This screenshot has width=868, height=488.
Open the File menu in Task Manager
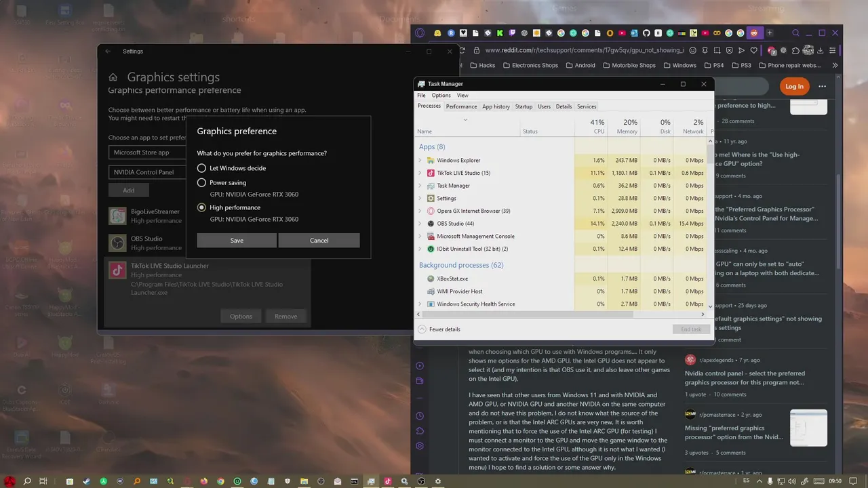point(421,96)
